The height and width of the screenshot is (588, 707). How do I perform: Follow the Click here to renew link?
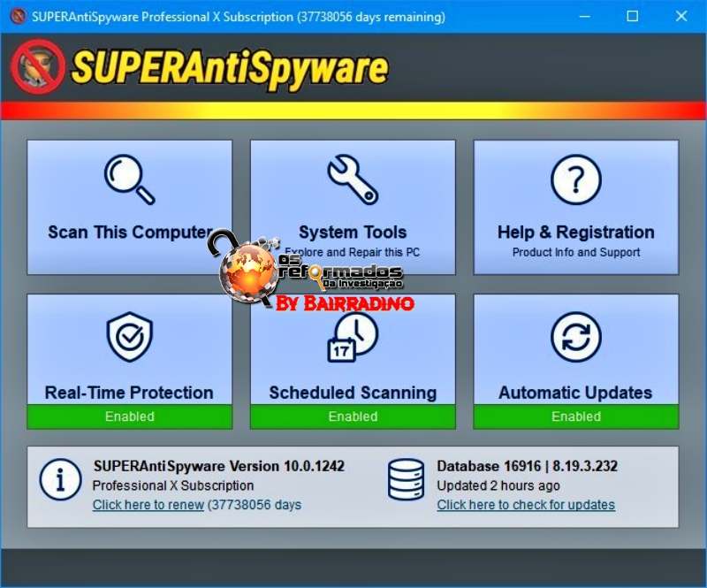coord(148,505)
